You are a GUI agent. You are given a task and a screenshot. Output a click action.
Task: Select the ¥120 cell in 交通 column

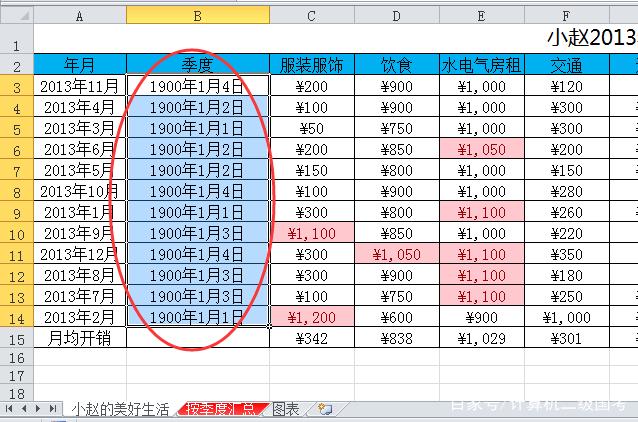click(x=567, y=85)
